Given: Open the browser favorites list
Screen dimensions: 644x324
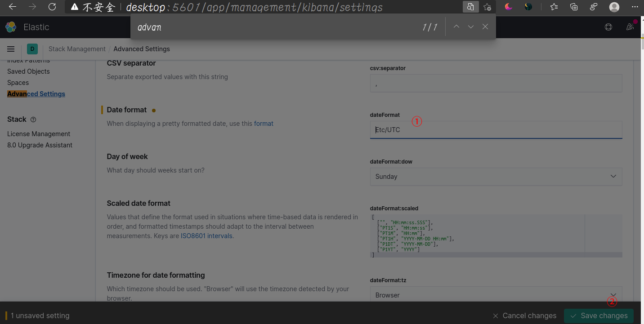Looking at the screenshot, I should (554, 7).
